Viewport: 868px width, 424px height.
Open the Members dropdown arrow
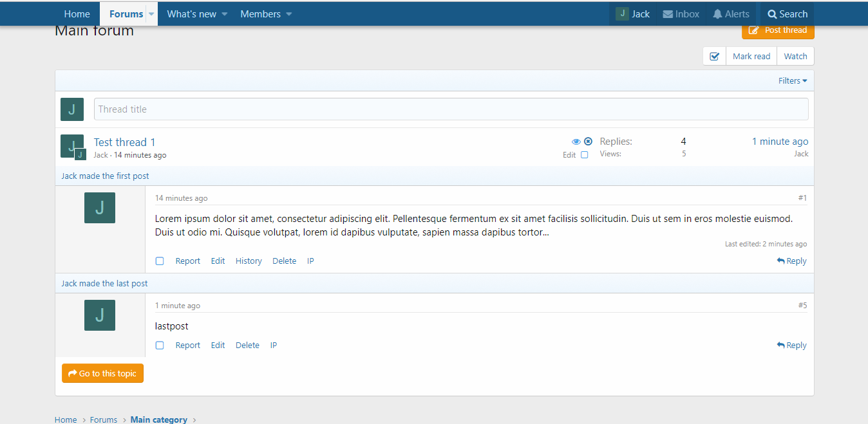289,14
